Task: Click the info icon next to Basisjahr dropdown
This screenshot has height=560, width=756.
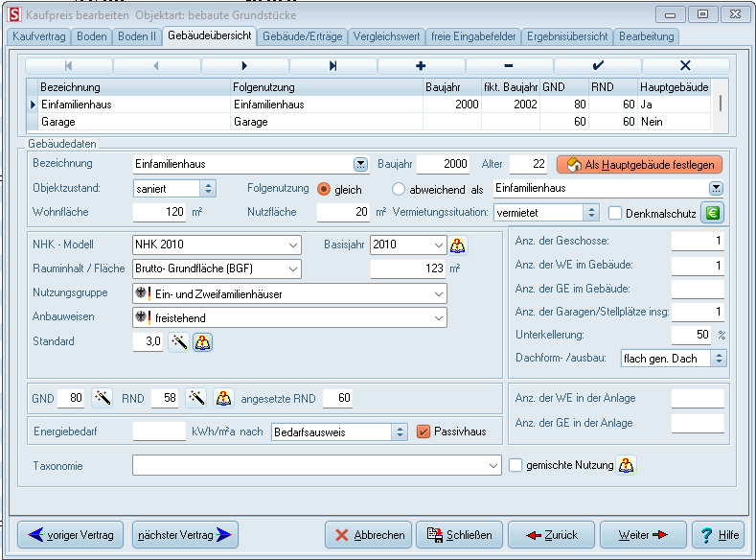Action: [458, 245]
